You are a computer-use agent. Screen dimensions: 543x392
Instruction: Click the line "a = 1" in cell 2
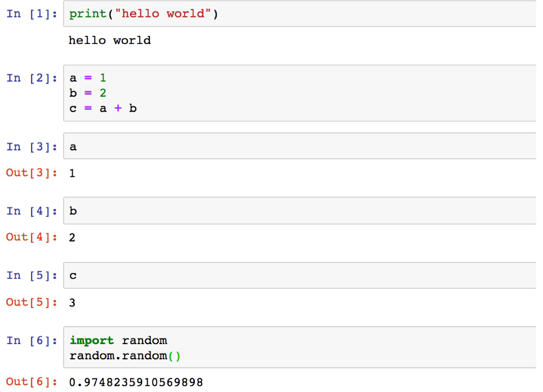(88, 78)
